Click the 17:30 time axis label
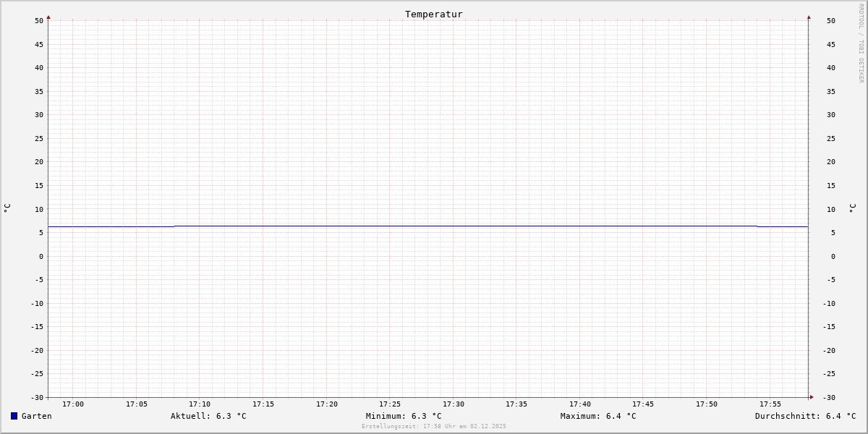 [x=454, y=404]
